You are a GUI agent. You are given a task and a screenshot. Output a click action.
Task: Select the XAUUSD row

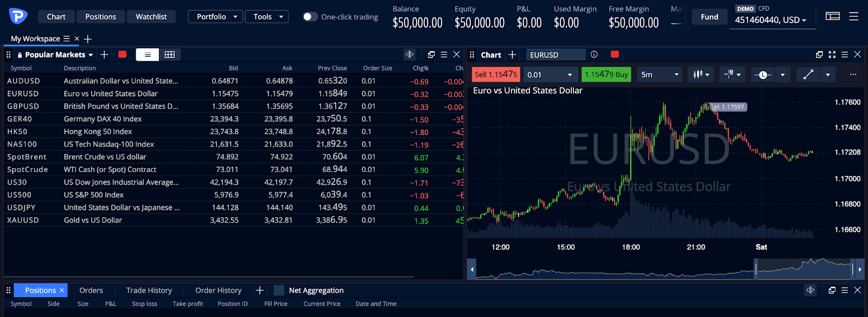click(234, 220)
